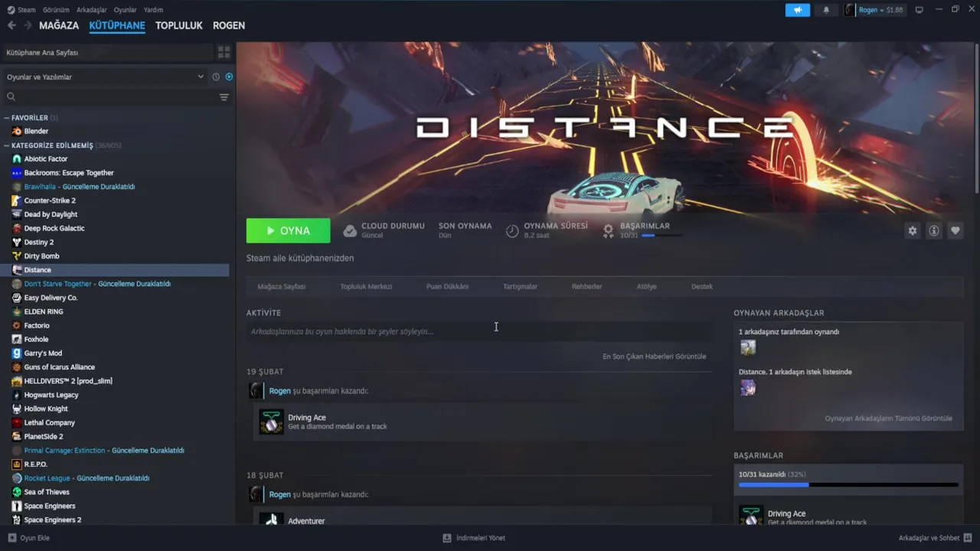
Task: Open the Oyunlar ve Yazılımlar dropdown
Action: (106, 77)
